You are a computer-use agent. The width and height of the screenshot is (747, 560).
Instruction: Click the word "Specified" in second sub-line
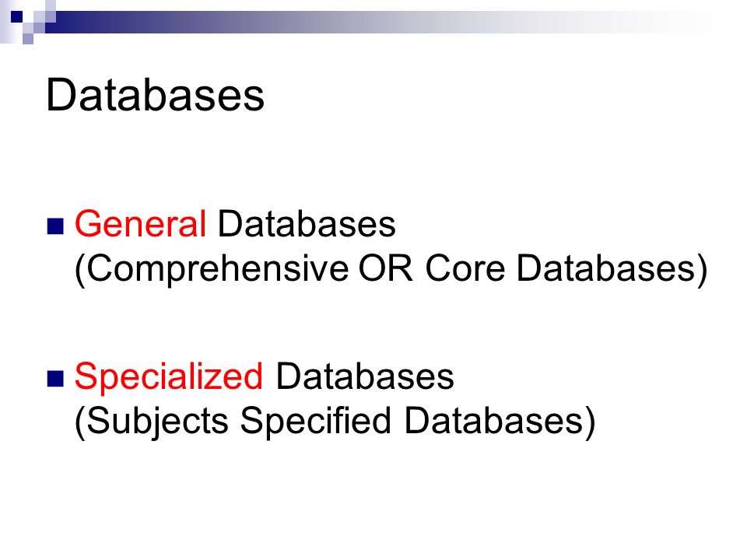pyautogui.click(x=316, y=422)
